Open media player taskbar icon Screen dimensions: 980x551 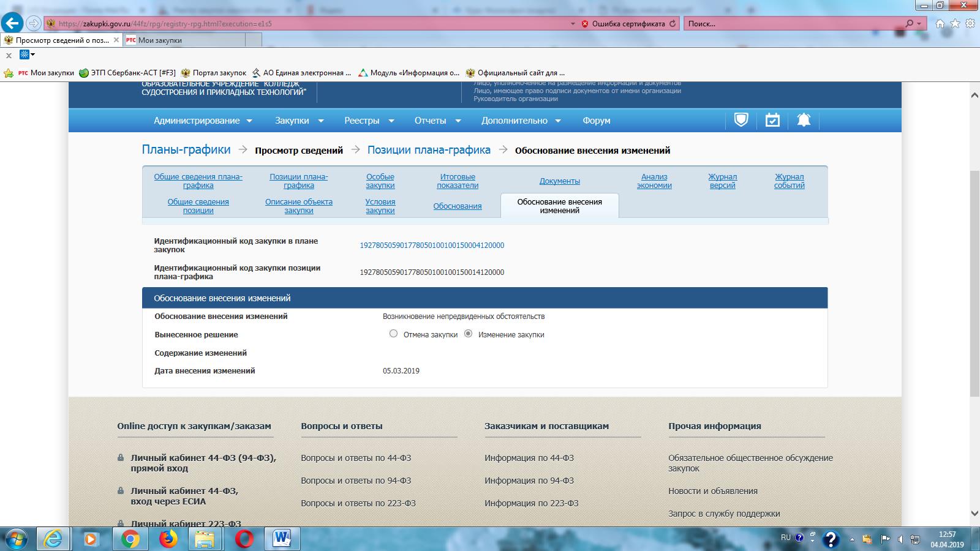pyautogui.click(x=91, y=539)
